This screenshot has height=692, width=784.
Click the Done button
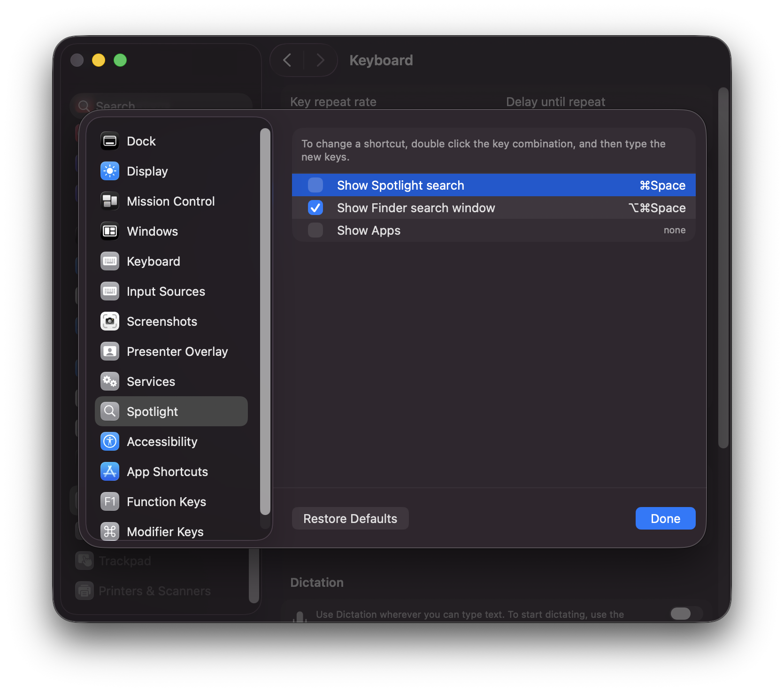coord(665,518)
